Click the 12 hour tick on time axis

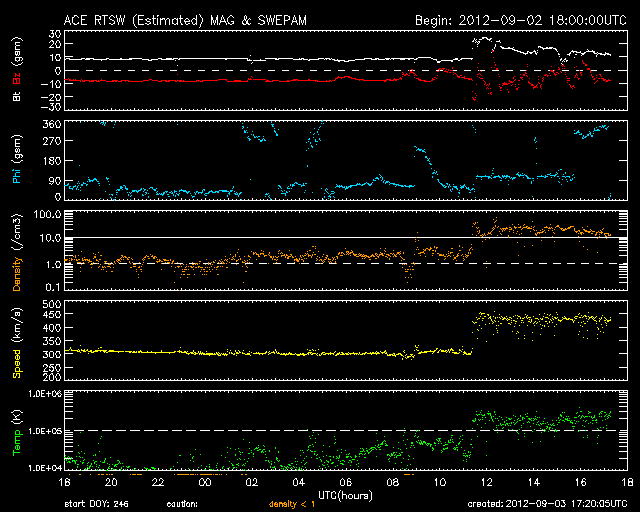point(487,482)
